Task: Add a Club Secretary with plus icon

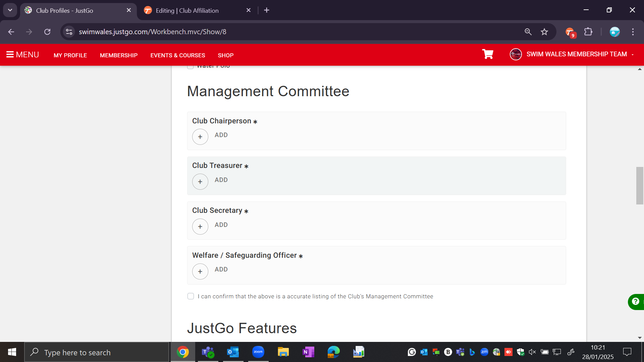Action: pos(200,227)
